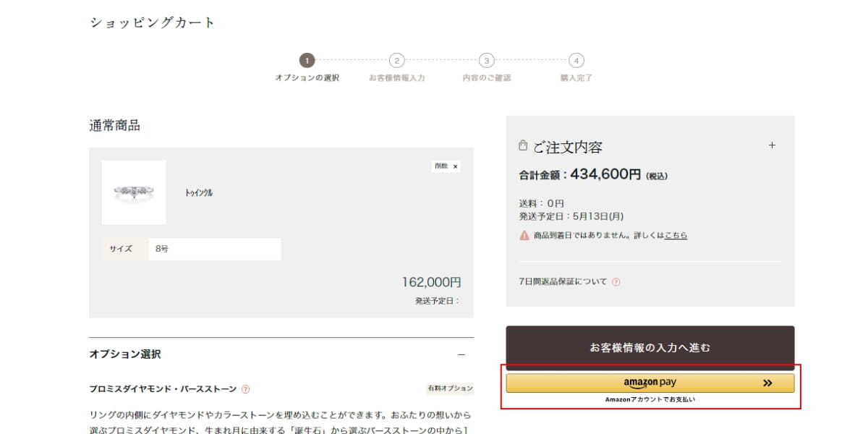Click the shopping bag icon beside ご注文内容
868x434 pixels.
[x=523, y=146]
